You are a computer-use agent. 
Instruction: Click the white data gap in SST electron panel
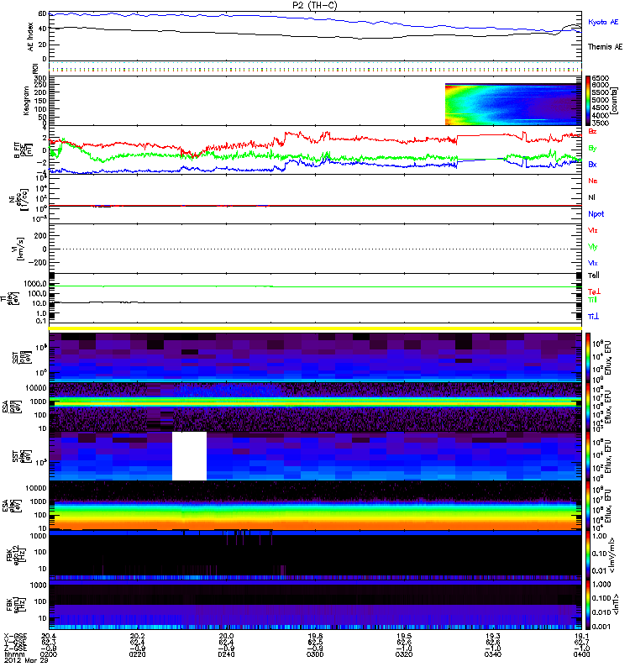point(190,456)
